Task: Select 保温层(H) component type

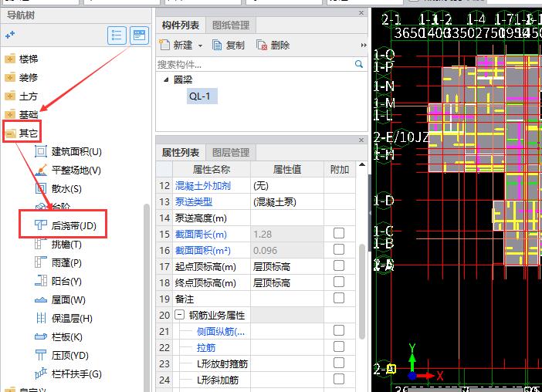Action: pos(72,319)
